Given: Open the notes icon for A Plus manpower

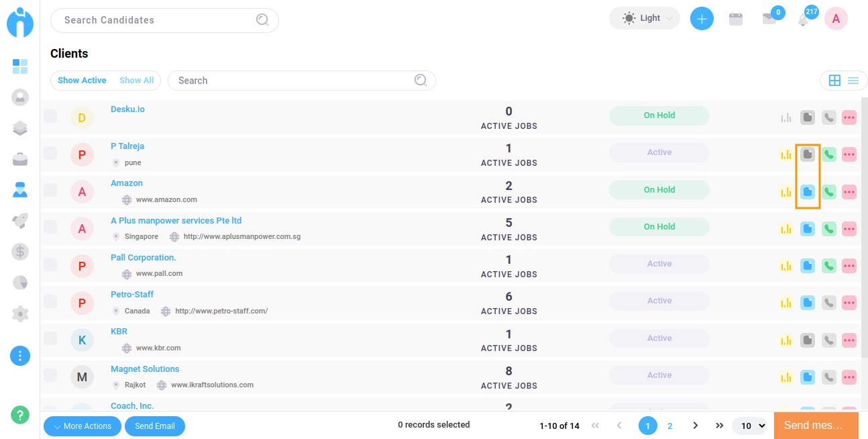Looking at the screenshot, I should click(808, 229).
